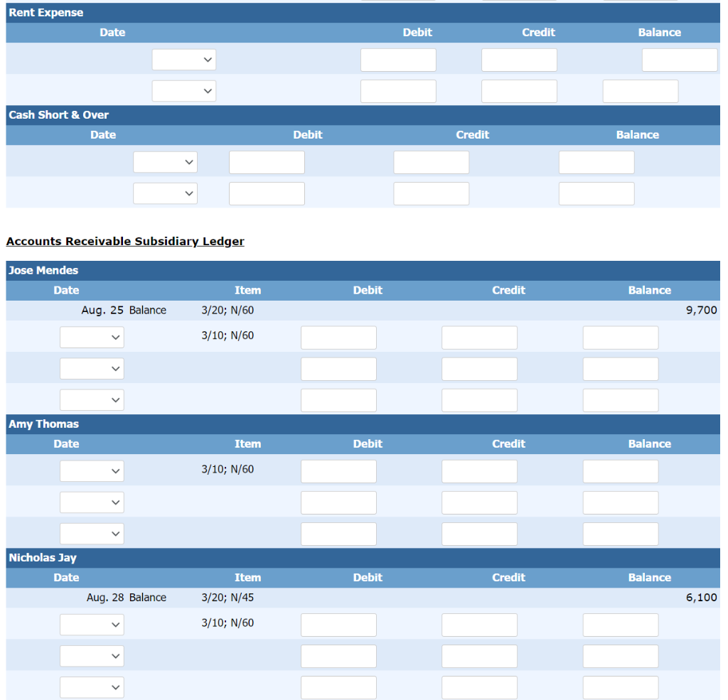Open the date dropdown beside 3/10; N/60 for Nicholas Jay

pos(92,625)
